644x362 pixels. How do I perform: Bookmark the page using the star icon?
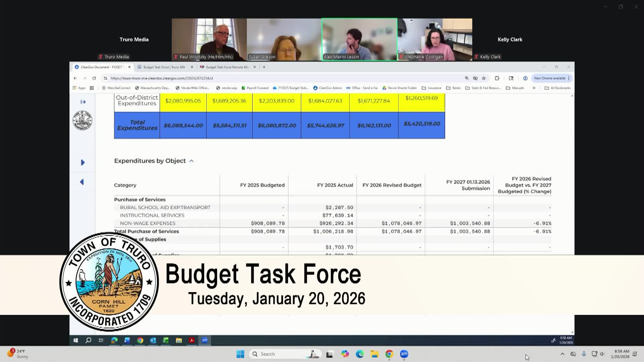[484, 78]
